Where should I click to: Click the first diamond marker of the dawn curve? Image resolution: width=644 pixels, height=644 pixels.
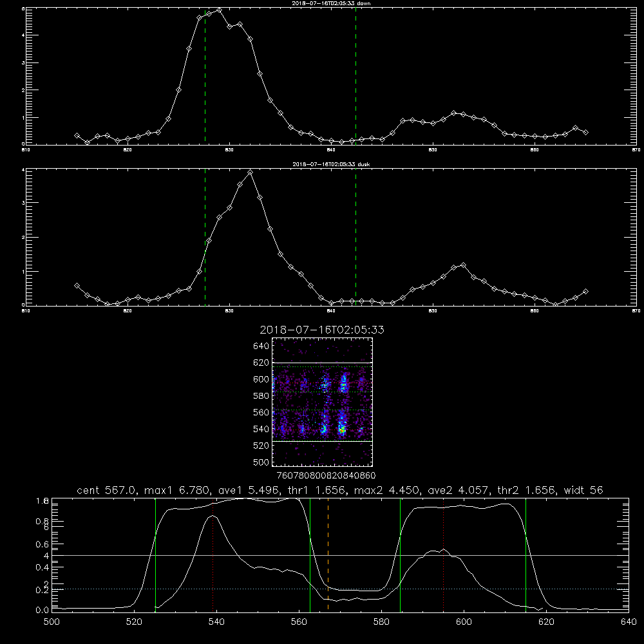[77, 135]
